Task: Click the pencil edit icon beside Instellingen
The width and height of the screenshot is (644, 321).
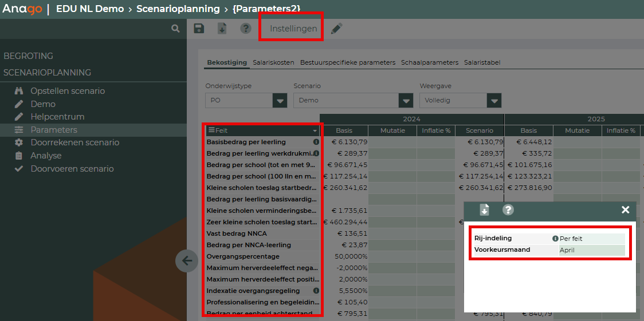Action: pyautogui.click(x=337, y=29)
